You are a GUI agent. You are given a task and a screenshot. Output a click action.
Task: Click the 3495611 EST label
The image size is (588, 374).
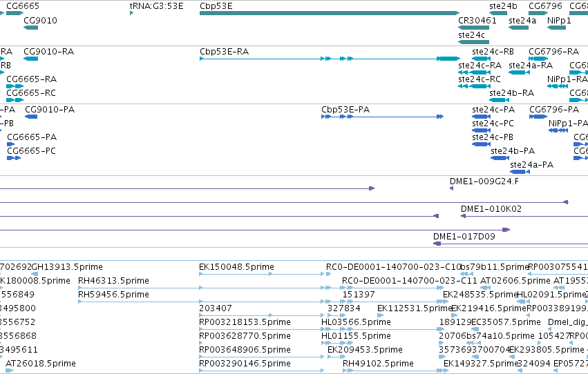click(x=19, y=351)
